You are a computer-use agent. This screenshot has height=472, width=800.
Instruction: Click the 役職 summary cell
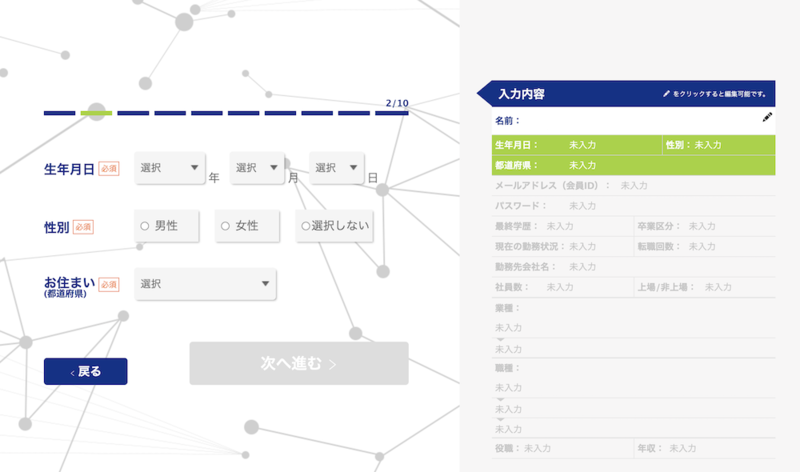pyautogui.click(x=562, y=449)
